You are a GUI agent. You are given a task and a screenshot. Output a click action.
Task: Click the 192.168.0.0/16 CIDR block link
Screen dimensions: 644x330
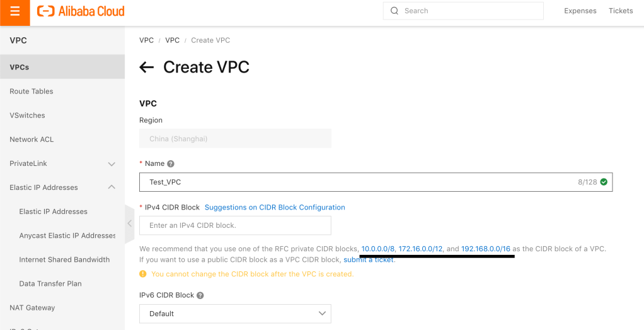486,249
